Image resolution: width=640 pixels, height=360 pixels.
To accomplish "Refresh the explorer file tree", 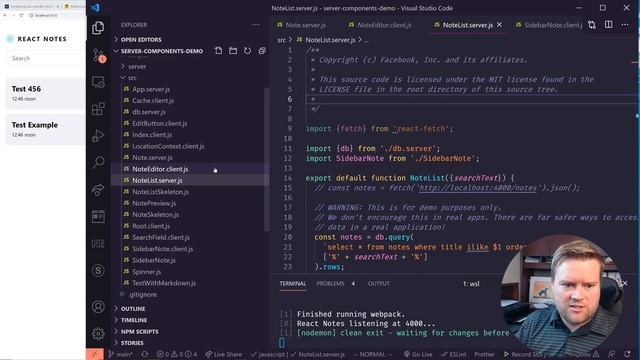I will point(247,51).
